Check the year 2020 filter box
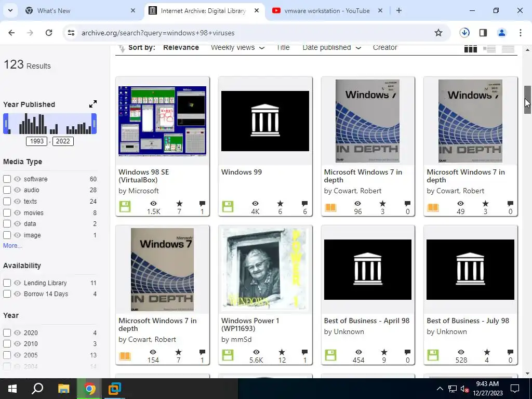The height and width of the screenshot is (399, 532). coord(7,332)
